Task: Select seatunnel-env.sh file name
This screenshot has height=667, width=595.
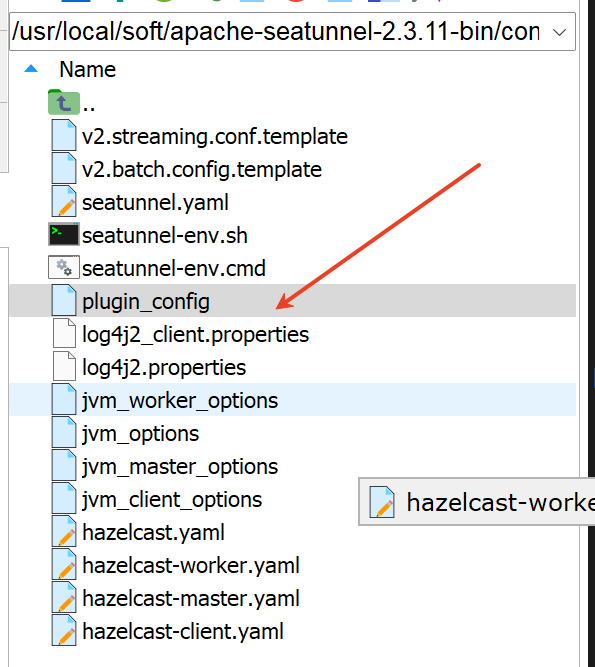Action: tap(165, 236)
